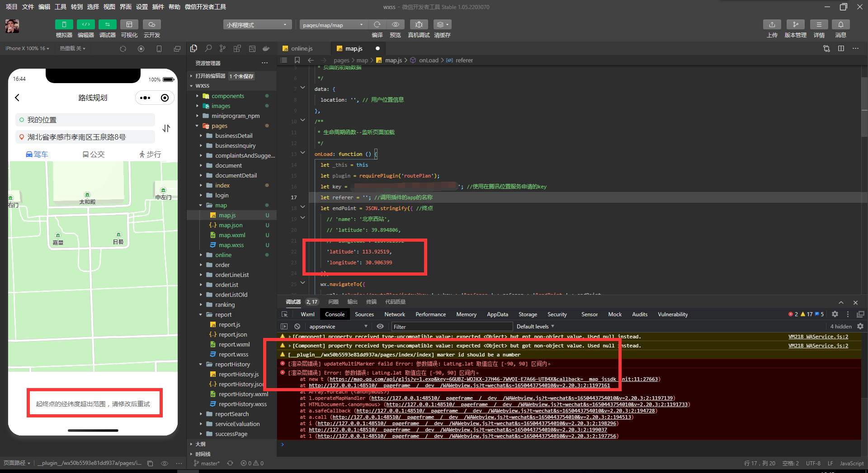
Task: Select the 公交 transit tab in simulator
Action: point(93,155)
